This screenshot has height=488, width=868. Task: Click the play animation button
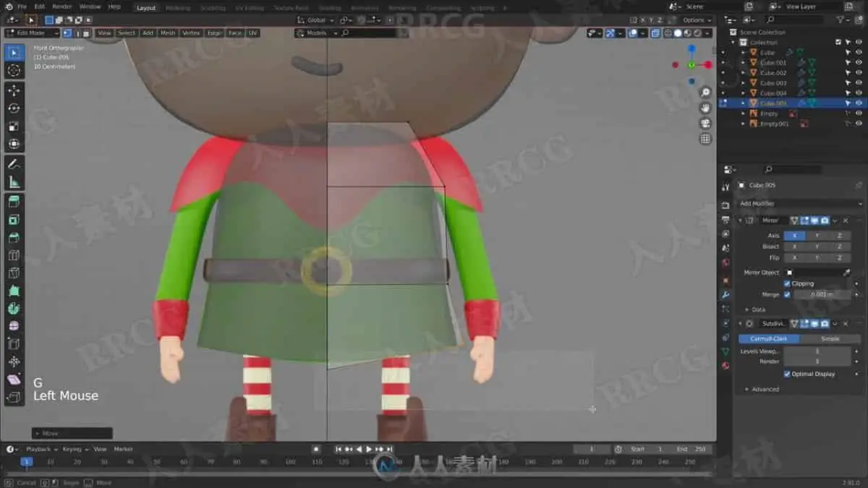369,449
